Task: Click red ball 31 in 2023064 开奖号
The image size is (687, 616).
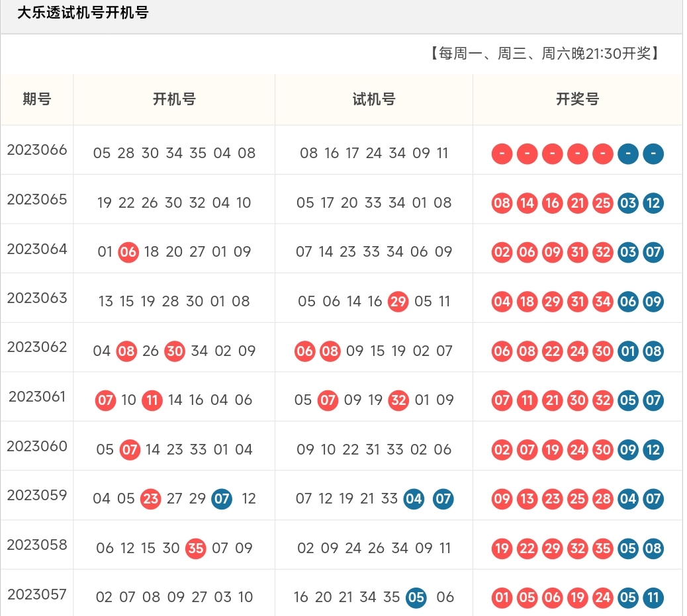Action: pyautogui.click(x=578, y=252)
